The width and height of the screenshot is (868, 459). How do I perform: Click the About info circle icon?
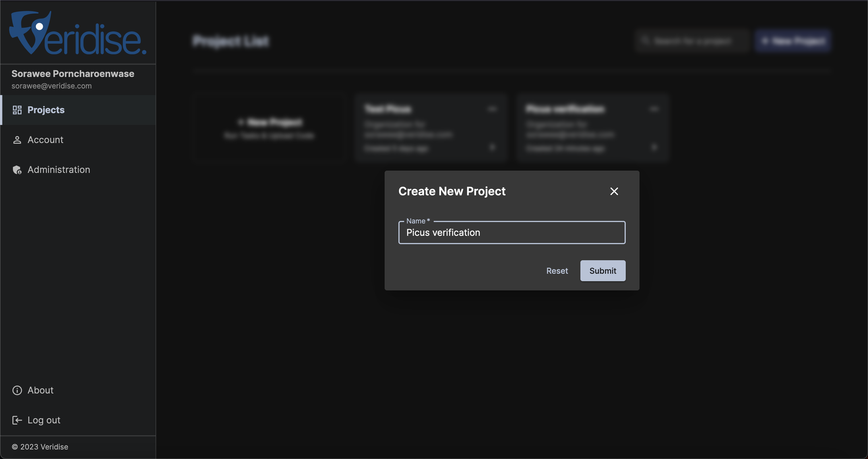(x=17, y=390)
